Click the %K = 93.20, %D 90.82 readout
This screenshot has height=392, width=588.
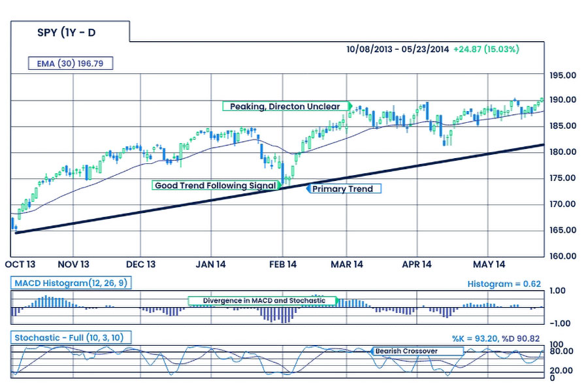[496, 338]
